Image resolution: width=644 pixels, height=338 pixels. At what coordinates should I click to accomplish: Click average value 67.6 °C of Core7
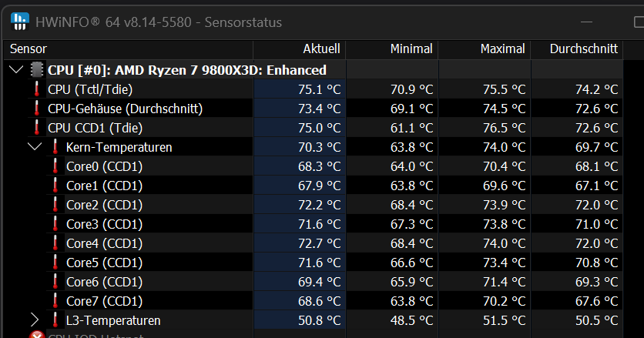pos(597,302)
